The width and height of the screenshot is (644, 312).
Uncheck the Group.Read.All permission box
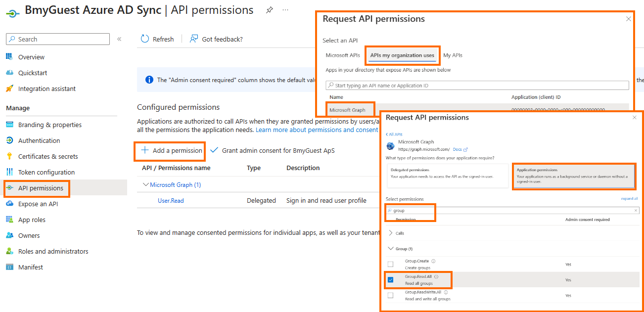click(x=390, y=280)
